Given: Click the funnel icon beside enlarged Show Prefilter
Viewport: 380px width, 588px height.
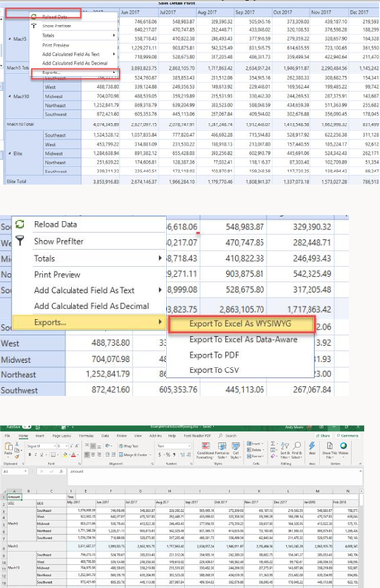Looking at the screenshot, I should coord(20,241).
